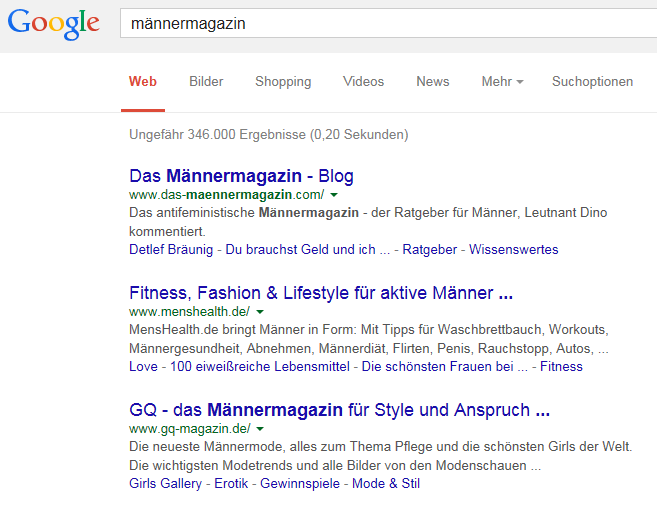Expand arrow next to das-maennermagazin.com URL
This screenshot has height=506, width=657.
point(334,195)
